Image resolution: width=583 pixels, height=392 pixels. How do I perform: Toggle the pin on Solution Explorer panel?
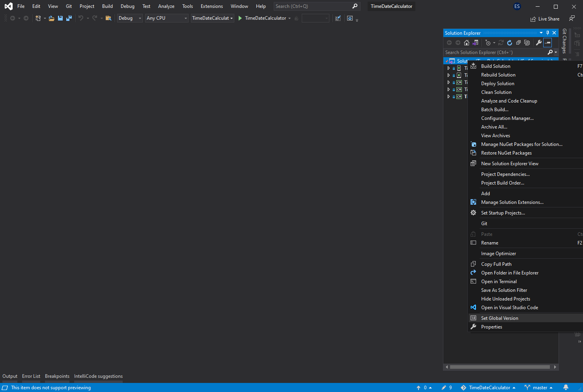[547, 33]
